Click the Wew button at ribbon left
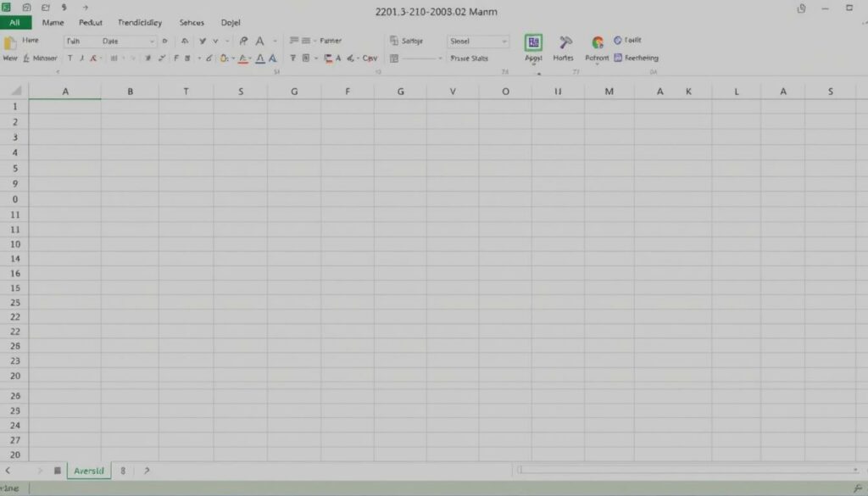 pyautogui.click(x=10, y=58)
